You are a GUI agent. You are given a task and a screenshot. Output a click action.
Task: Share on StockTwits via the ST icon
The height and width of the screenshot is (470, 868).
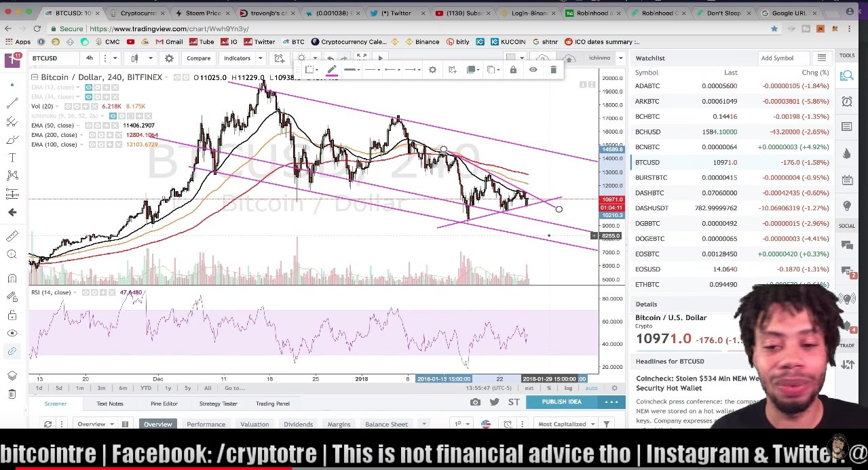pyautogui.click(x=514, y=402)
